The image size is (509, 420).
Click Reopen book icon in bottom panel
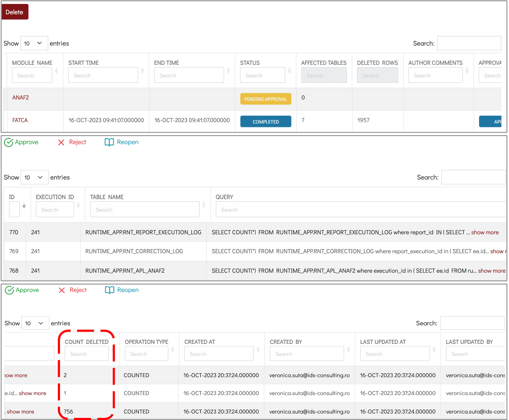click(x=110, y=290)
